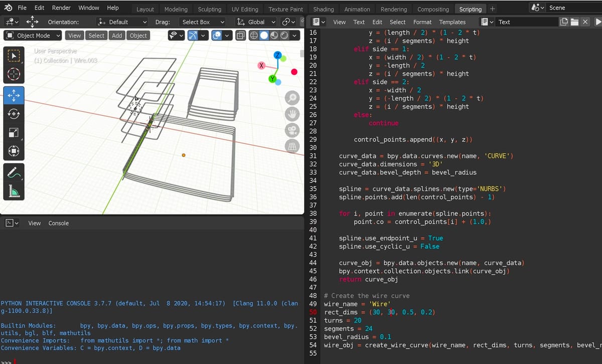Open the Global transform orientation dropdown
Image resolution: width=602 pixels, height=364 pixels.
coord(255,22)
